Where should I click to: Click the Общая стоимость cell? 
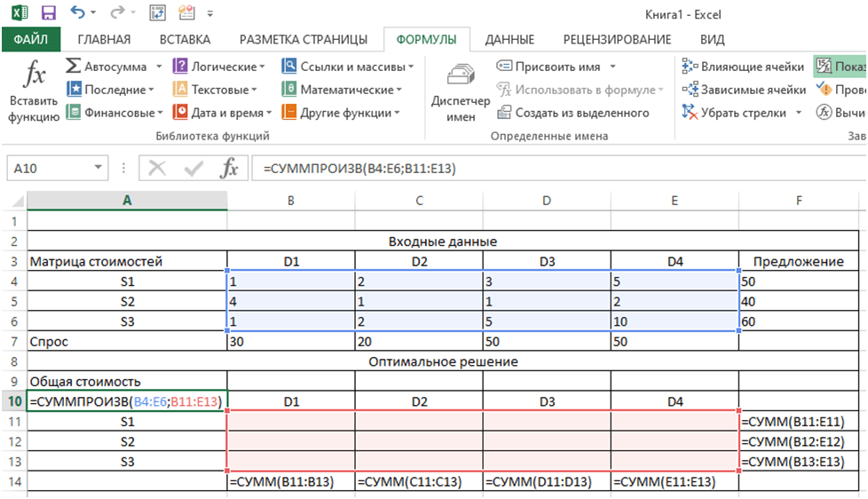click(x=127, y=382)
